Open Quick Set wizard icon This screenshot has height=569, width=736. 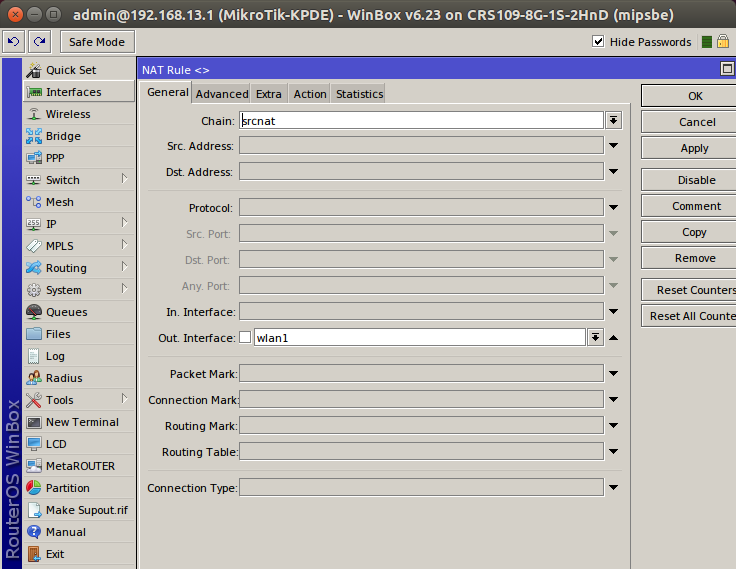(34, 70)
